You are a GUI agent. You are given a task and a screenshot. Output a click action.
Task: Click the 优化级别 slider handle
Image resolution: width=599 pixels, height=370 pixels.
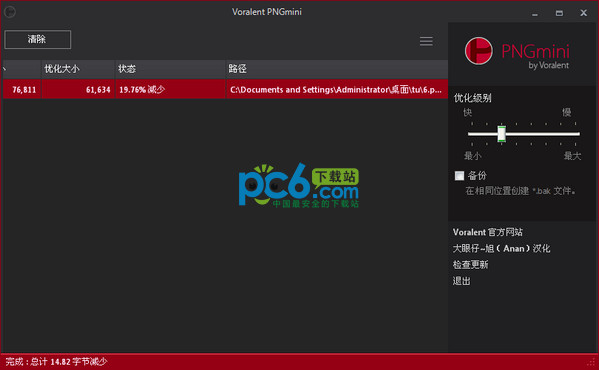coord(502,134)
